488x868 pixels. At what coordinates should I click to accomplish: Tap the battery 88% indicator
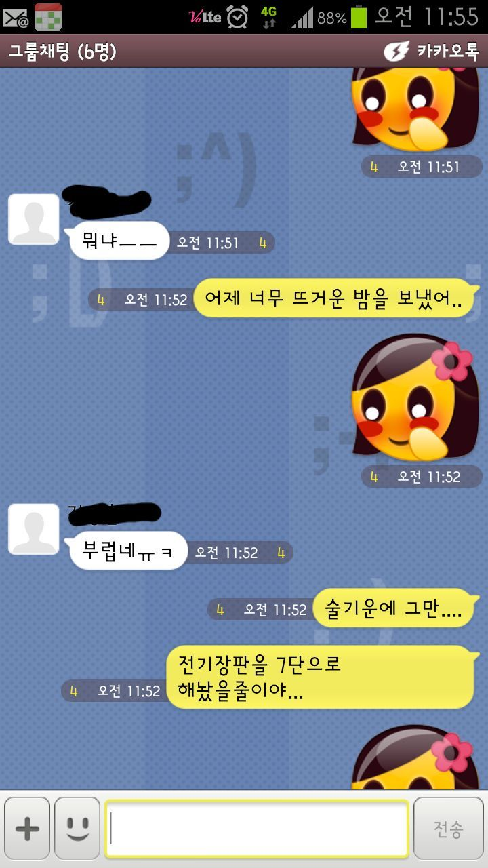(x=342, y=17)
